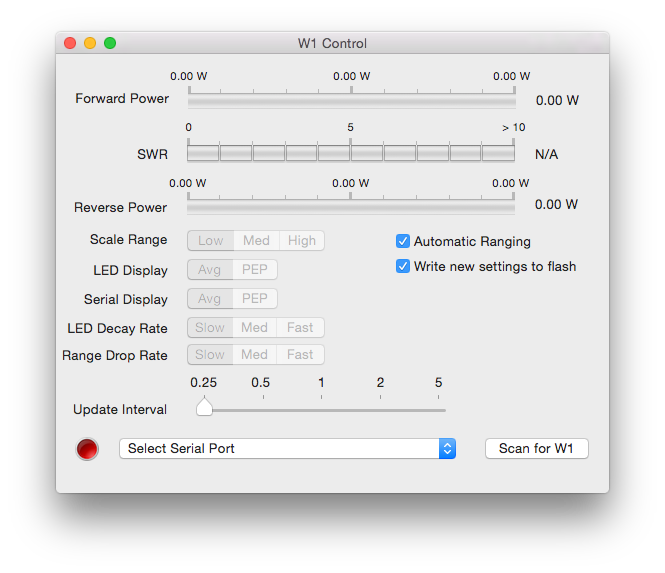Set LED Decay Rate to Slow
The height and width of the screenshot is (573, 665).
[210, 327]
